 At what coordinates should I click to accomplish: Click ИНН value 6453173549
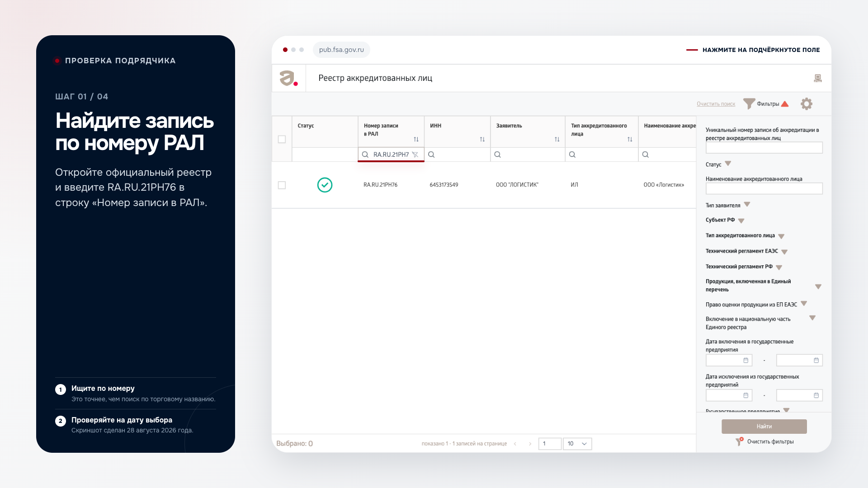(444, 185)
